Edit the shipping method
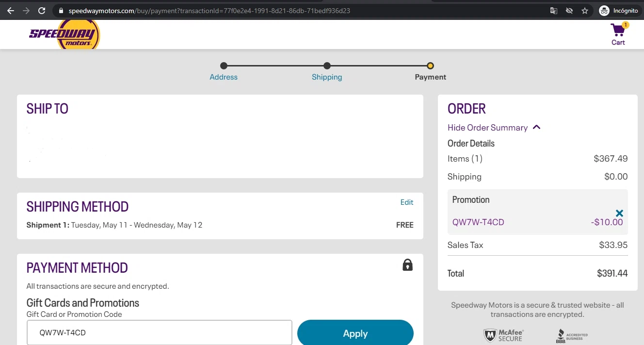Viewport: 644px width, 345px height. [407, 202]
